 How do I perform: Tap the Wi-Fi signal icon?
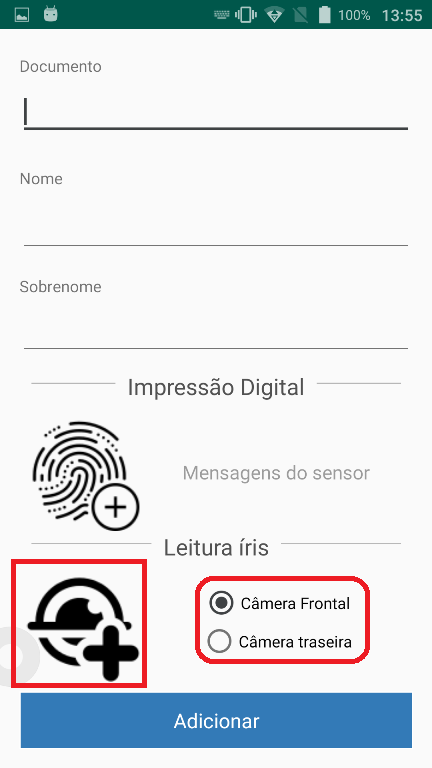tap(274, 15)
